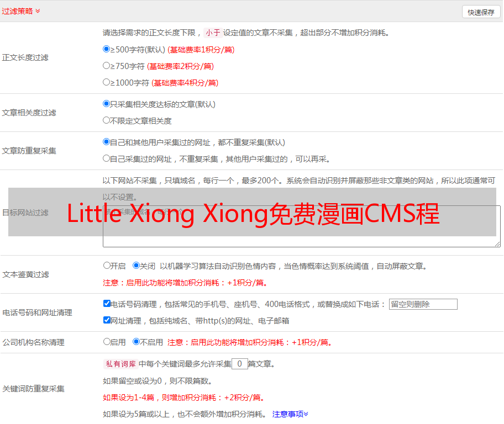This screenshot has width=504, height=424.
Task: Select the ≥750字符 radio option
Action: 107,66
